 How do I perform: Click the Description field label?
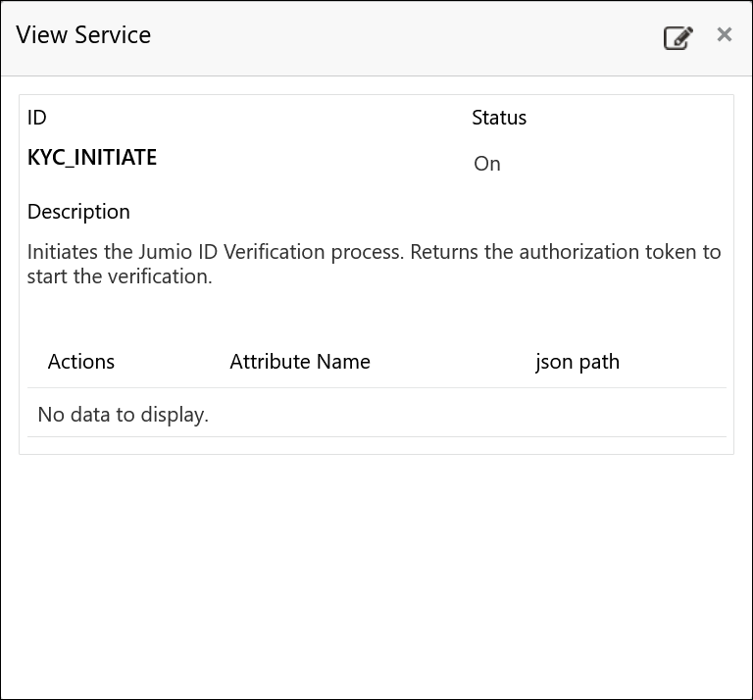[x=78, y=212]
